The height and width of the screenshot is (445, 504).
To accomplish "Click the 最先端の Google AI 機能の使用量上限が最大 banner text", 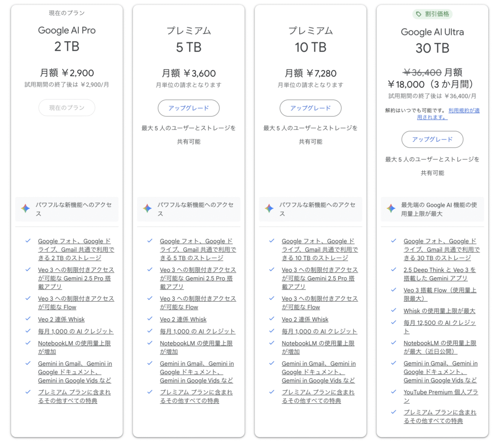I will pyautogui.click(x=439, y=209).
